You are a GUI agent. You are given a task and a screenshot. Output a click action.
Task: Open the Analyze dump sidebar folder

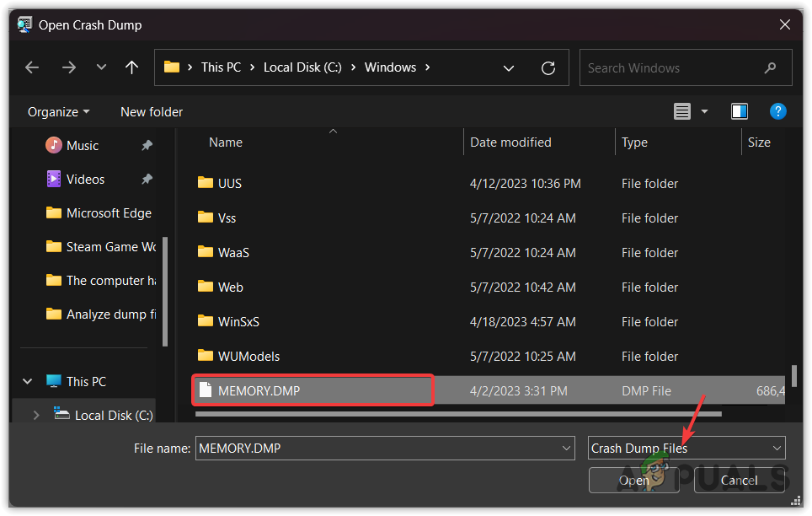tap(101, 314)
